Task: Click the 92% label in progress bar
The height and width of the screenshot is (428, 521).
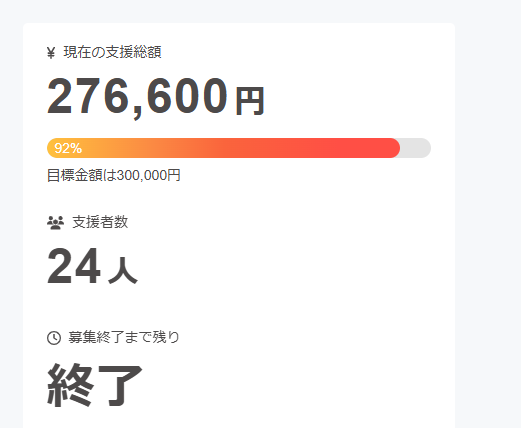Action: 68,148
